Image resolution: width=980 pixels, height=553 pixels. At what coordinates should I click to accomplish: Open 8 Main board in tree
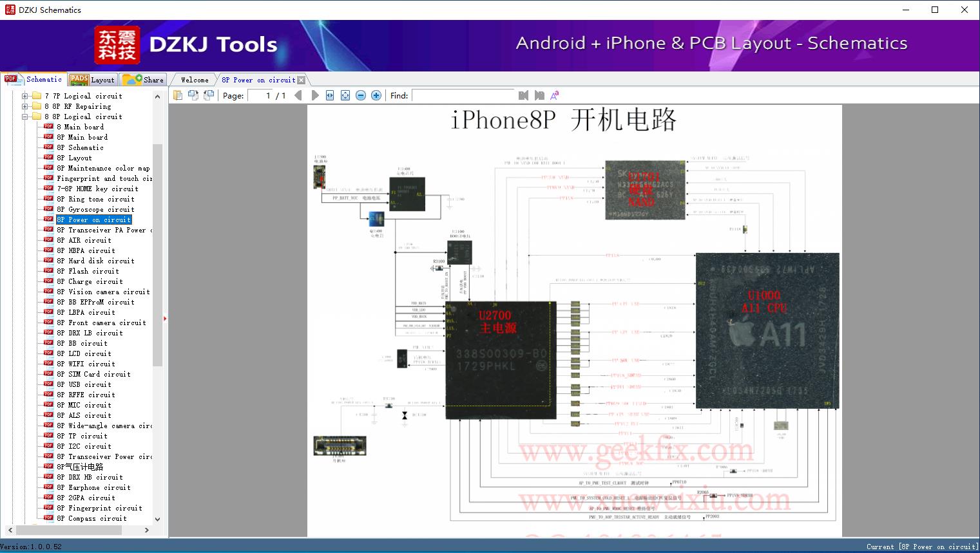[x=80, y=127]
